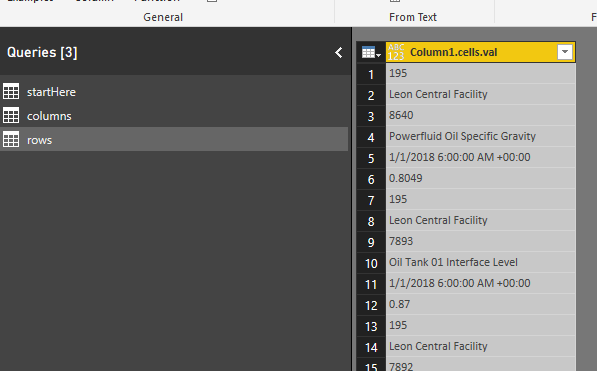The height and width of the screenshot is (371, 597).
Task: Click cell with value 0.87
Action: click(480, 304)
